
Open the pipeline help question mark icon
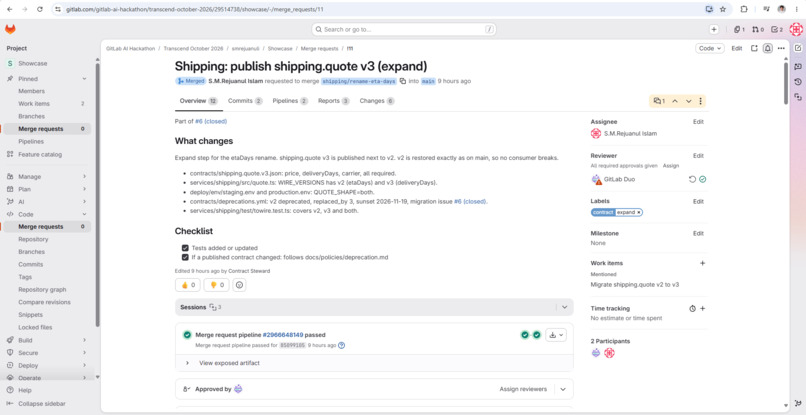(341, 346)
